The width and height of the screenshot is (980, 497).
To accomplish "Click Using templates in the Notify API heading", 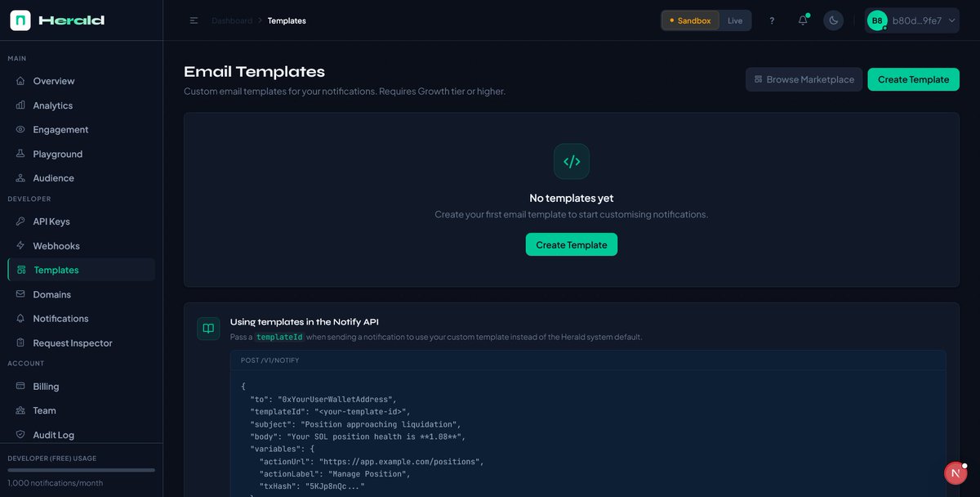I will point(305,322).
